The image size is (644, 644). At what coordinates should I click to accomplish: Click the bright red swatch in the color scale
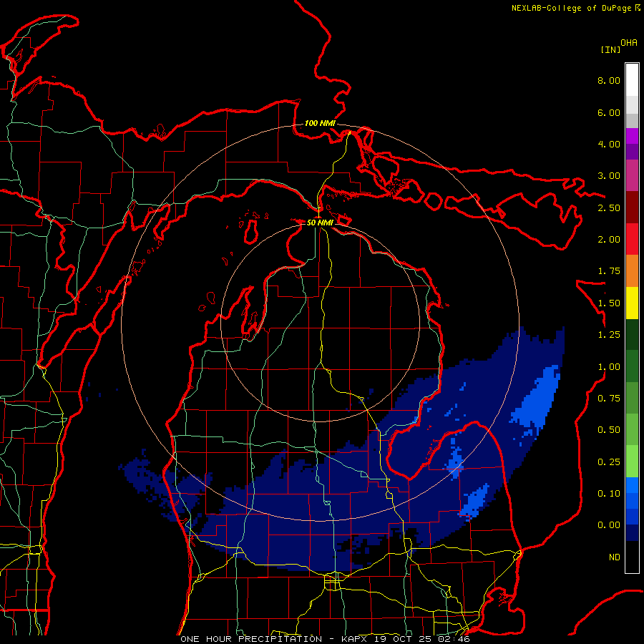[x=632, y=240]
